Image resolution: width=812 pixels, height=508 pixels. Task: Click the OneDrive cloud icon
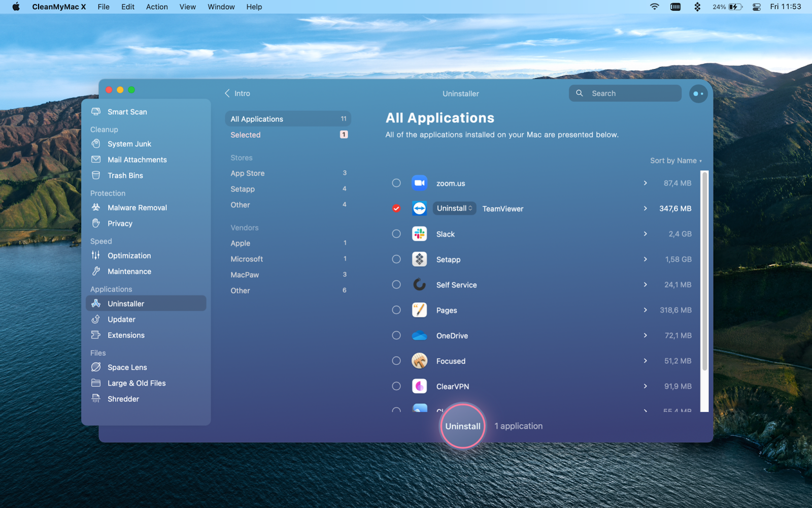coord(419,335)
